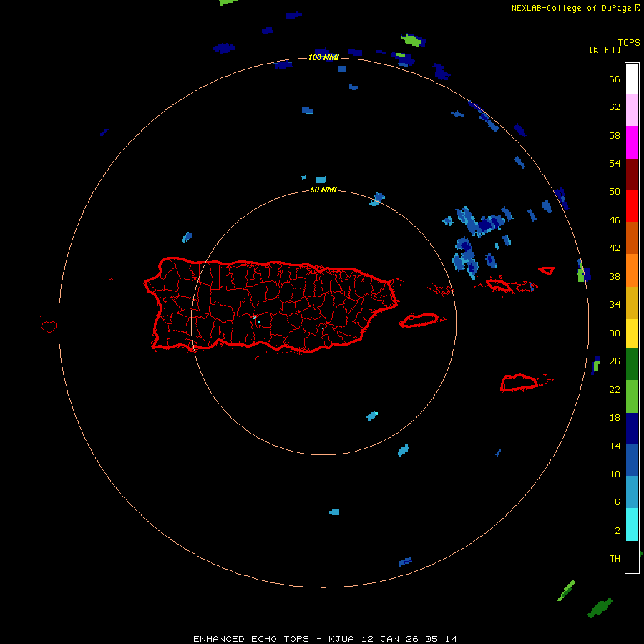
Task: Click the Vieques island outline east of Puerto Rico
Action: pos(423,320)
